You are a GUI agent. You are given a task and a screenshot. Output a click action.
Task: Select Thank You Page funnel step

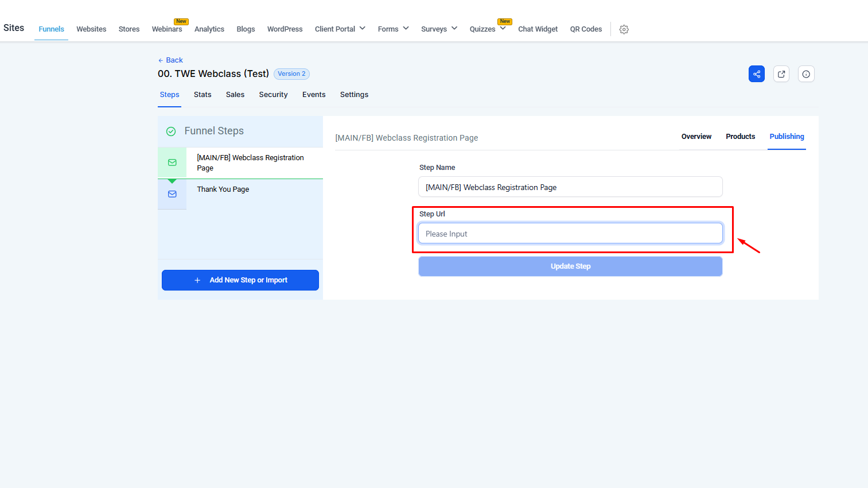(x=223, y=189)
